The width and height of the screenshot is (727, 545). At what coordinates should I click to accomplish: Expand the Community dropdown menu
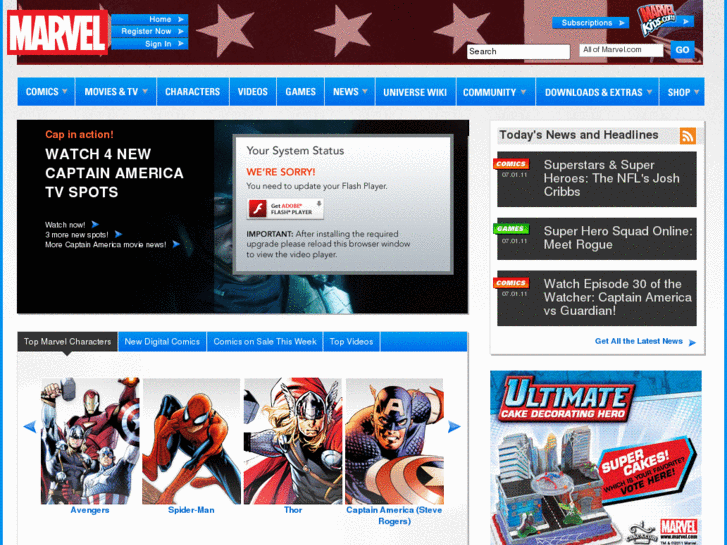point(496,92)
